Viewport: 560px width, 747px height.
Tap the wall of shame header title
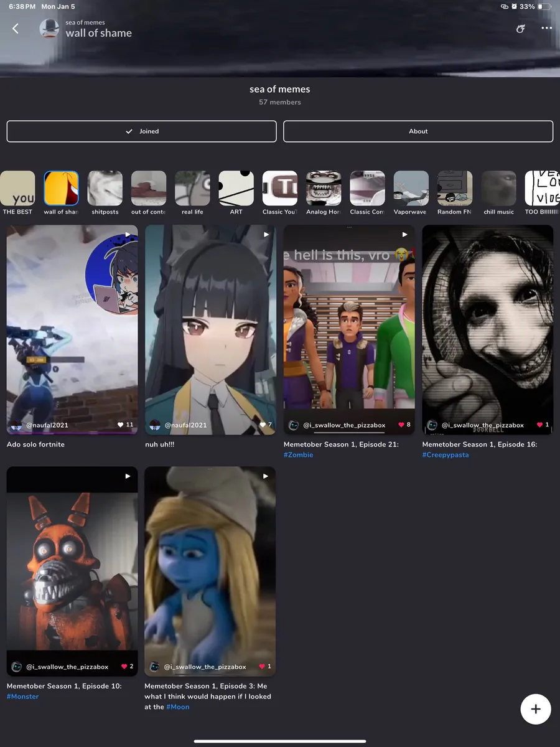pyautogui.click(x=99, y=34)
